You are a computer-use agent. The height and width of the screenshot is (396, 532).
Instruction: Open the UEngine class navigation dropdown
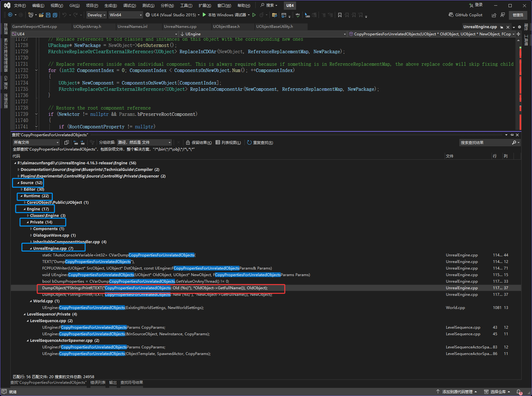[x=263, y=34]
